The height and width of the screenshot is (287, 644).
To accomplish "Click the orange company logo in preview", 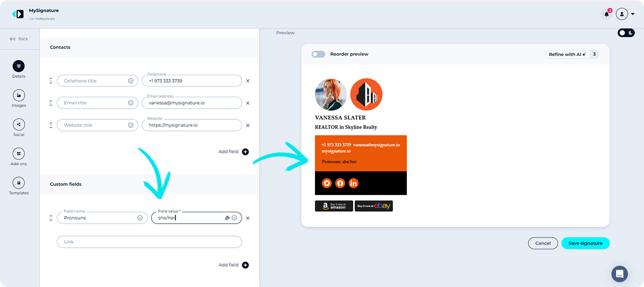I will [x=367, y=95].
